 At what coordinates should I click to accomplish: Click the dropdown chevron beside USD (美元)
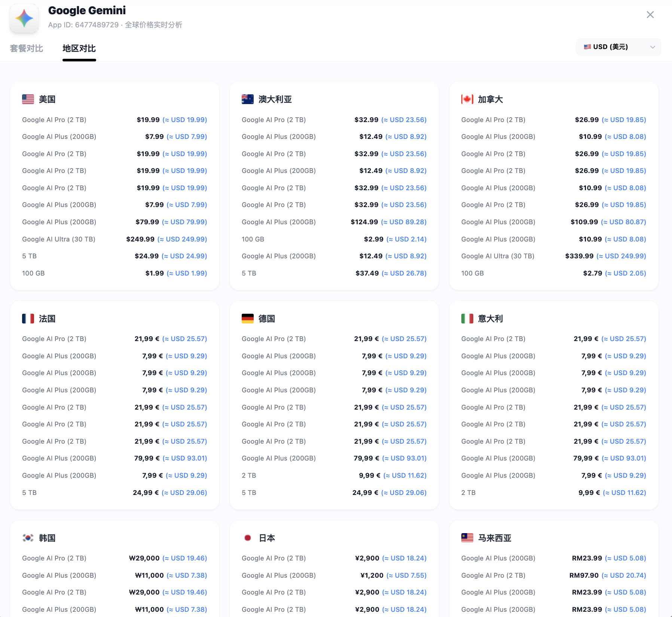(x=653, y=47)
